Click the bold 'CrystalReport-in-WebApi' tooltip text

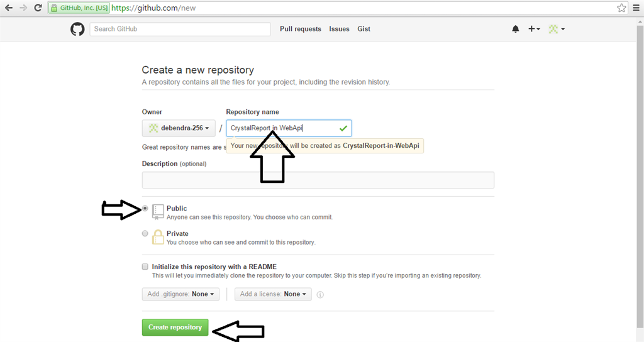[x=381, y=146]
